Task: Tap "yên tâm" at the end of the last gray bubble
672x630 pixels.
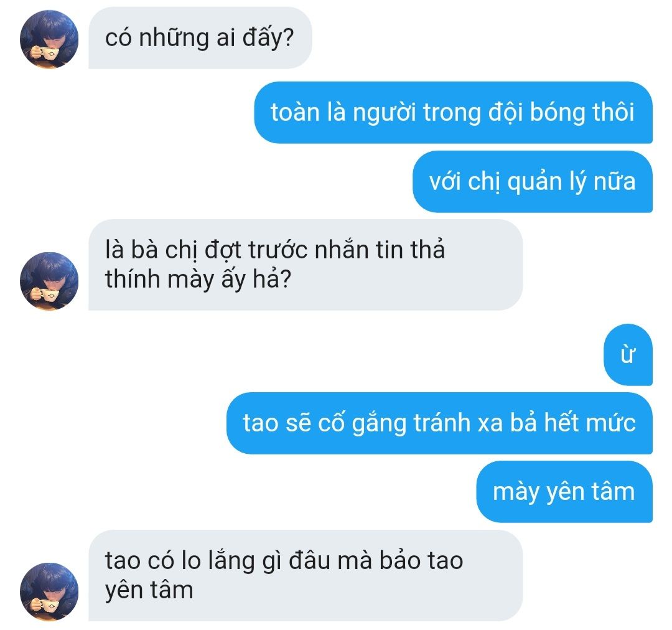Action: point(149,591)
